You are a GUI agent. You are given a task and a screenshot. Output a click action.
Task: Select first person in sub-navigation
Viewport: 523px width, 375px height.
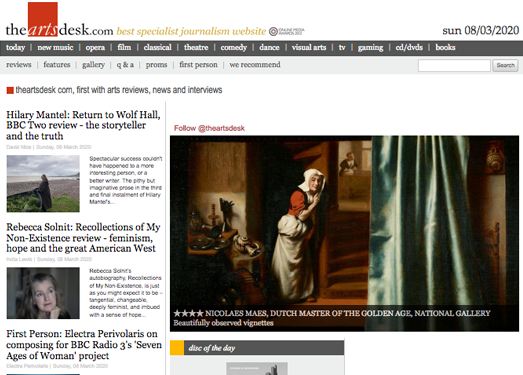coord(198,65)
